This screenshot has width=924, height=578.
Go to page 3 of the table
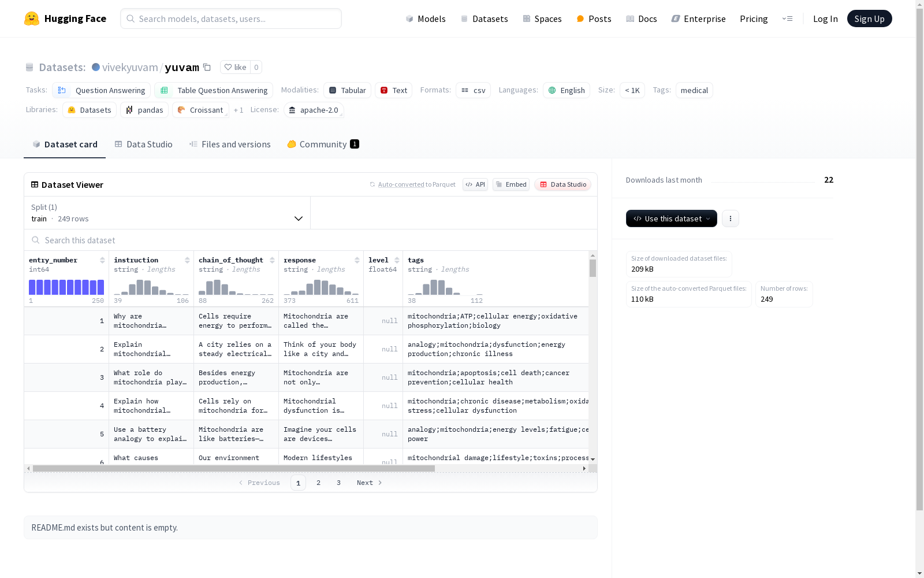click(x=338, y=483)
